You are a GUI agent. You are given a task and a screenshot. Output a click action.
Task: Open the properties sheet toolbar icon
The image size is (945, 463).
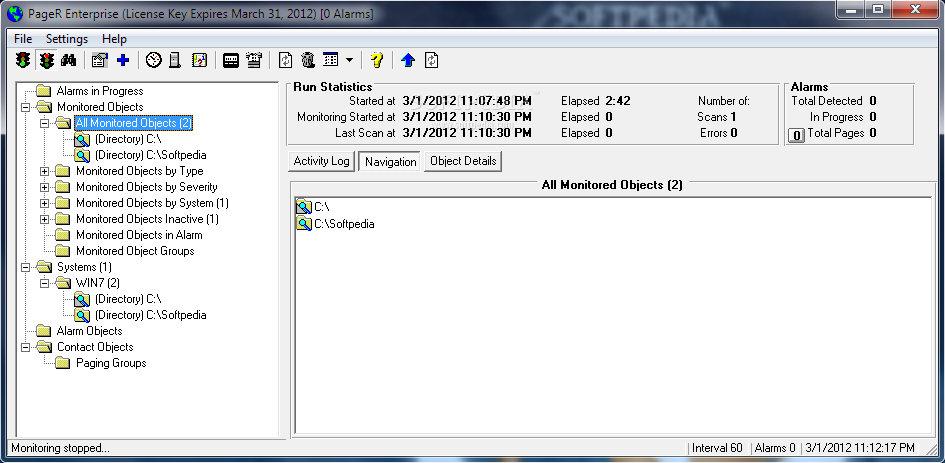pos(99,60)
